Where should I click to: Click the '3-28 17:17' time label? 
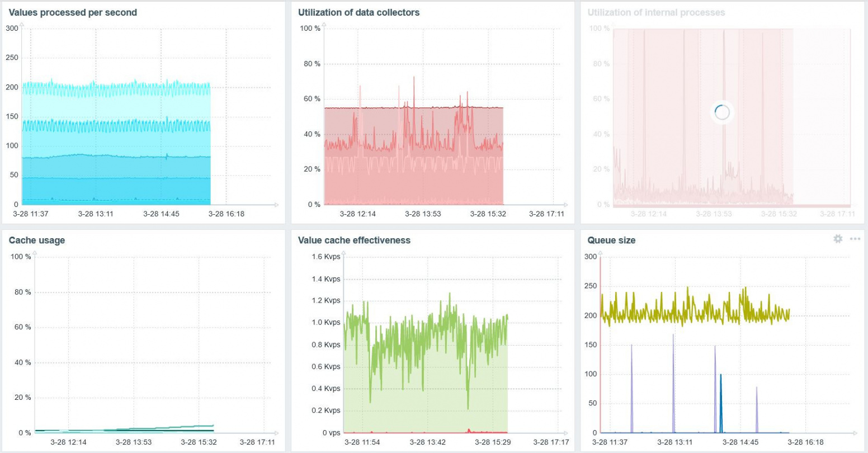(x=551, y=442)
